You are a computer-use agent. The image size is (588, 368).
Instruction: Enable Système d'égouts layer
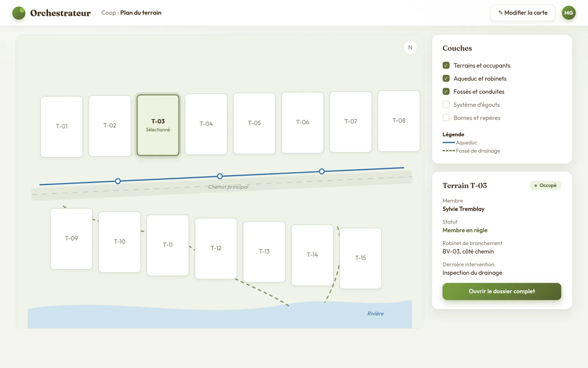coord(446,105)
